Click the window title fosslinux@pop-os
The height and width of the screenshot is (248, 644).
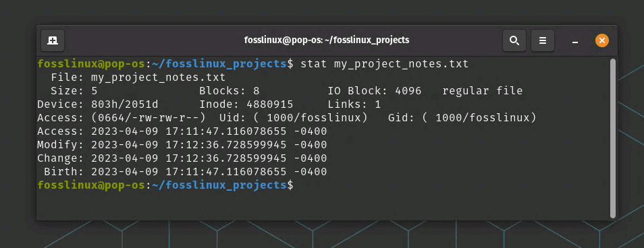pyautogui.click(x=327, y=40)
